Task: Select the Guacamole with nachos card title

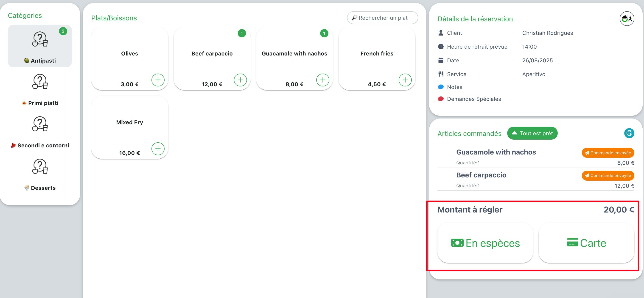Action: pyautogui.click(x=294, y=53)
